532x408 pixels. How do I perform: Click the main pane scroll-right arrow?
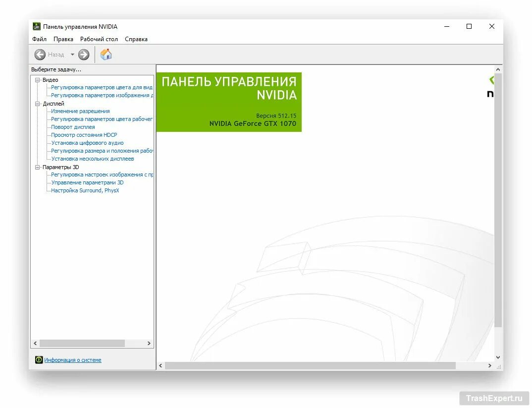coord(489,365)
